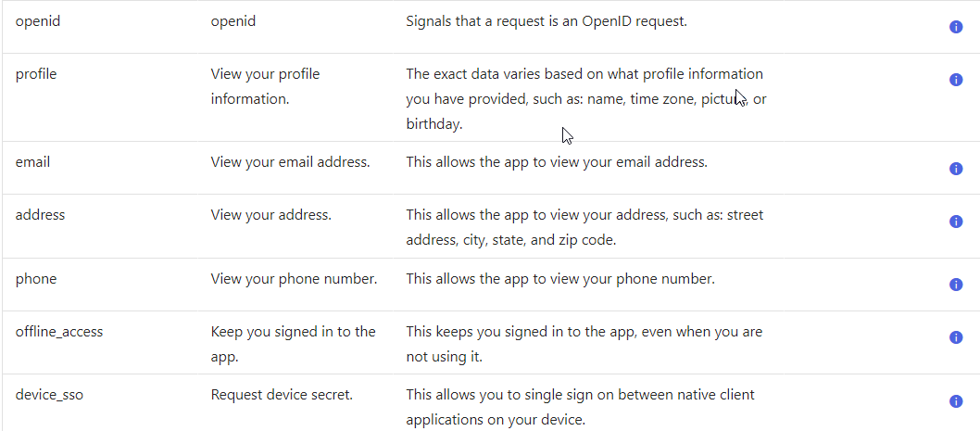Select "Keep you signed in to the app." text
This screenshot has height=431, width=980.
[x=293, y=343]
